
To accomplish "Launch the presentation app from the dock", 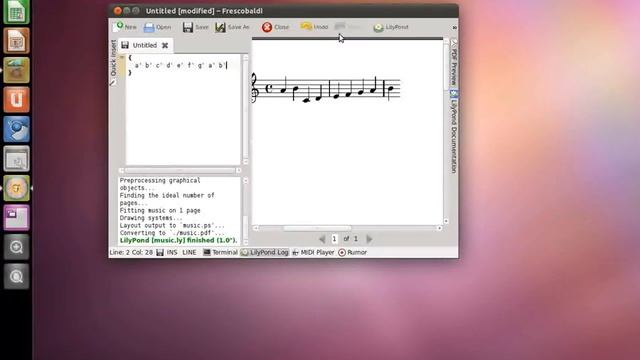I will 16,41.
